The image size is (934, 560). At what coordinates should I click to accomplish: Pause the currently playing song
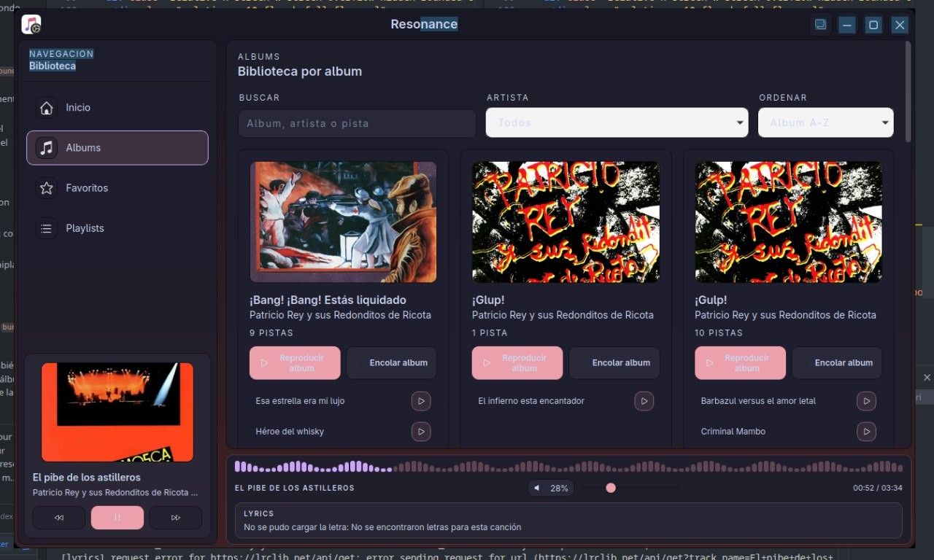[x=117, y=518]
